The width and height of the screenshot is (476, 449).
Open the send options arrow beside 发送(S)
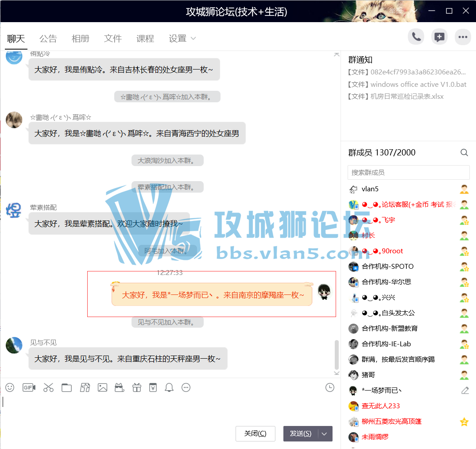(x=325, y=434)
